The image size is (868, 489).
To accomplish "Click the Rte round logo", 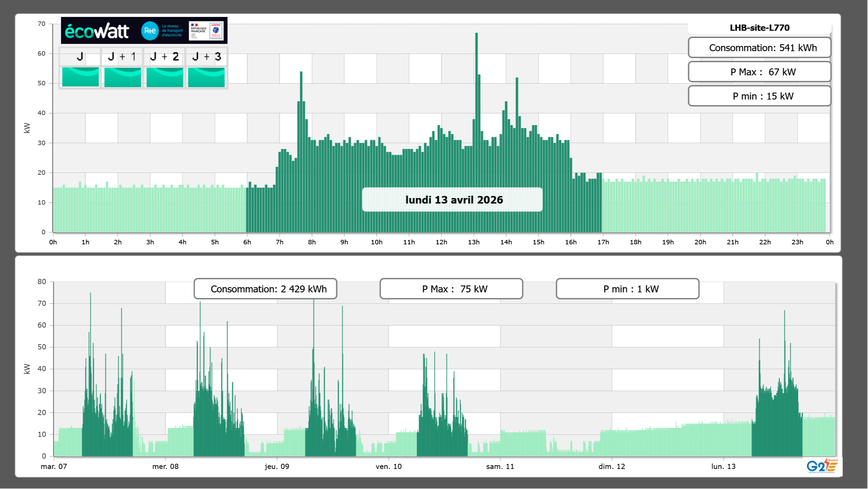I will pyautogui.click(x=150, y=31).
